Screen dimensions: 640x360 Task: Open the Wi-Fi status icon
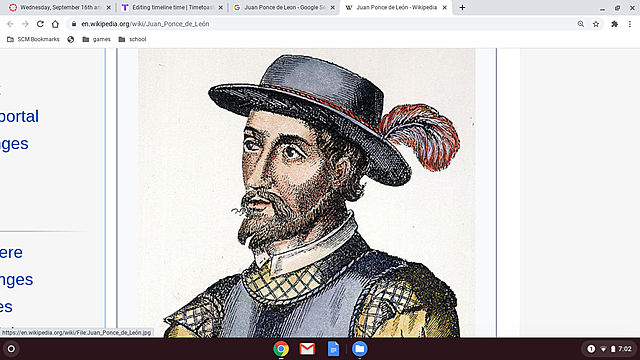point(603,349)
